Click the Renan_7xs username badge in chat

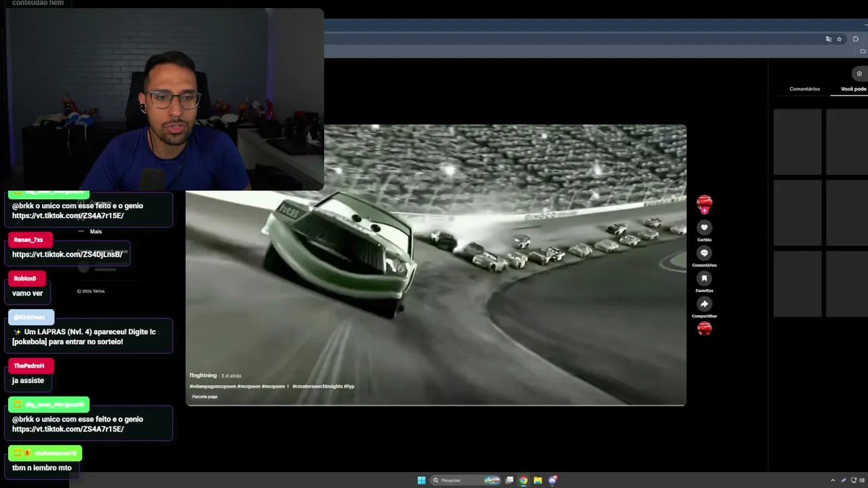pos(28,240)
